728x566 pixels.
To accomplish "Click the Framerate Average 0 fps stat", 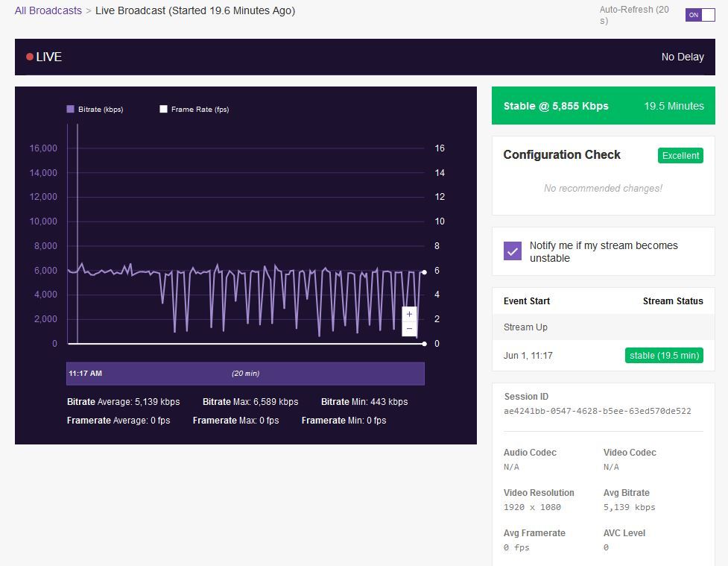I will pos(118,420).
